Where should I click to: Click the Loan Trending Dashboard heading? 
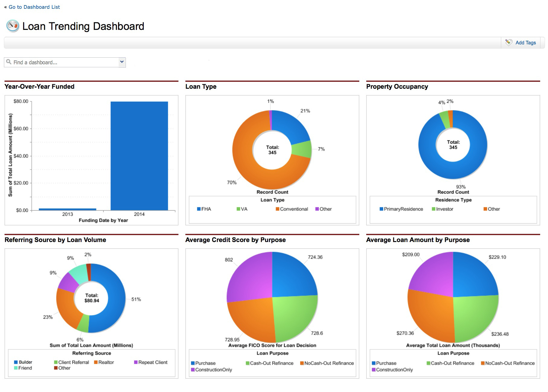(x=83, y=26)
